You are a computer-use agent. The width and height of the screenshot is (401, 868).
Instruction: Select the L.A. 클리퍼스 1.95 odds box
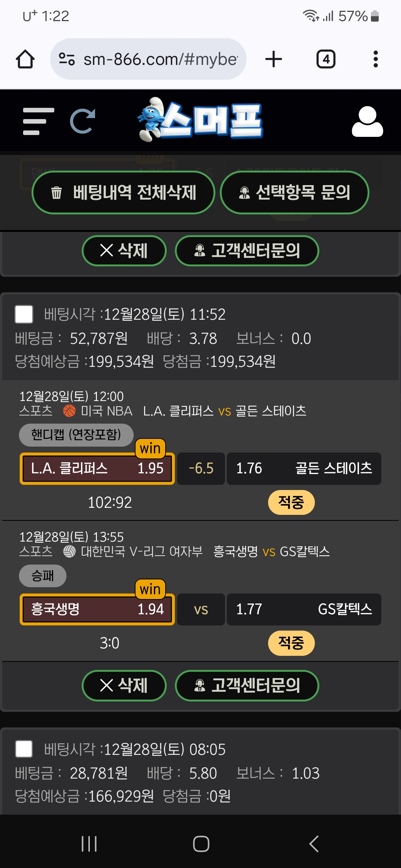tap(97, 468)
